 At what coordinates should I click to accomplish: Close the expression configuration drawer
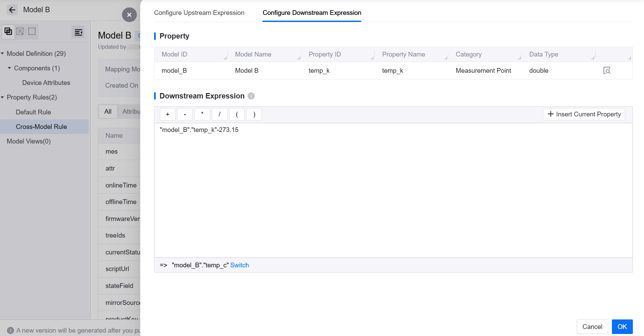[x=129, y=15]
